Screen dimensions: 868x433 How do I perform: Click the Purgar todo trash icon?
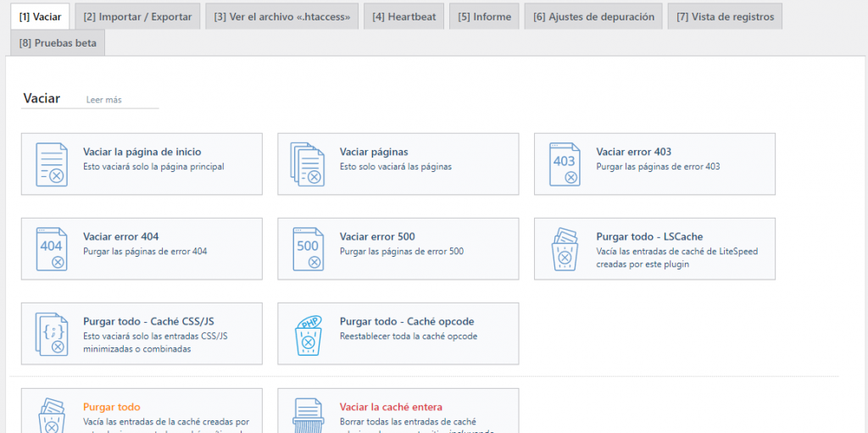(52, 415)
